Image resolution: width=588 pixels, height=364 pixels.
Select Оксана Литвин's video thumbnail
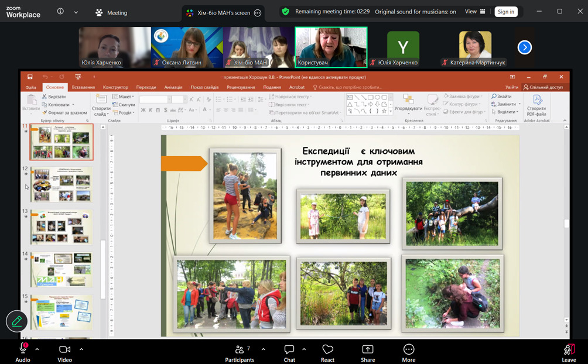(x=187, y=47)
